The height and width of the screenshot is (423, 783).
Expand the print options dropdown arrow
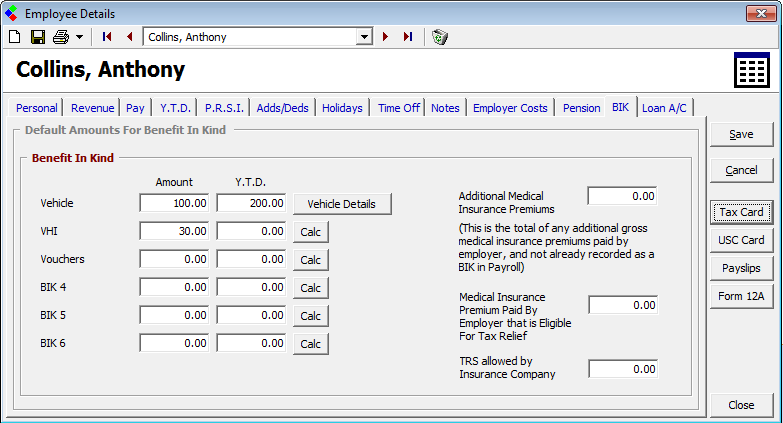79,37
